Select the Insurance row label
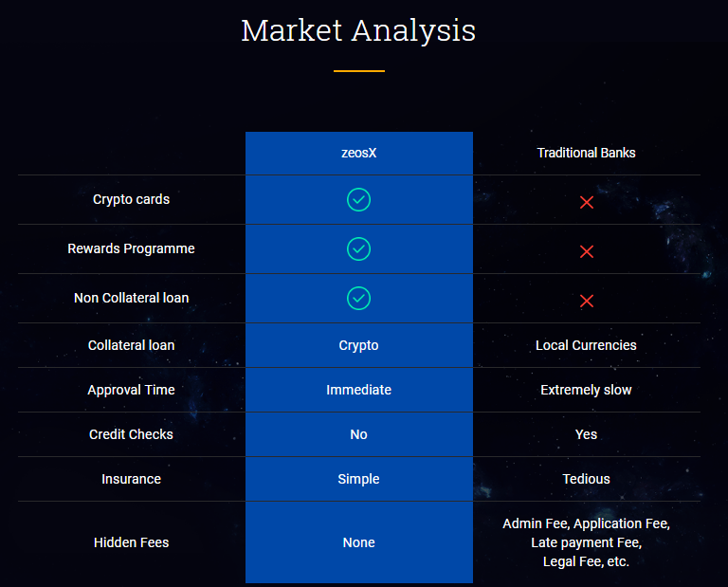The height and width of the screenshot is (587, 728). [x=131, y=479]
